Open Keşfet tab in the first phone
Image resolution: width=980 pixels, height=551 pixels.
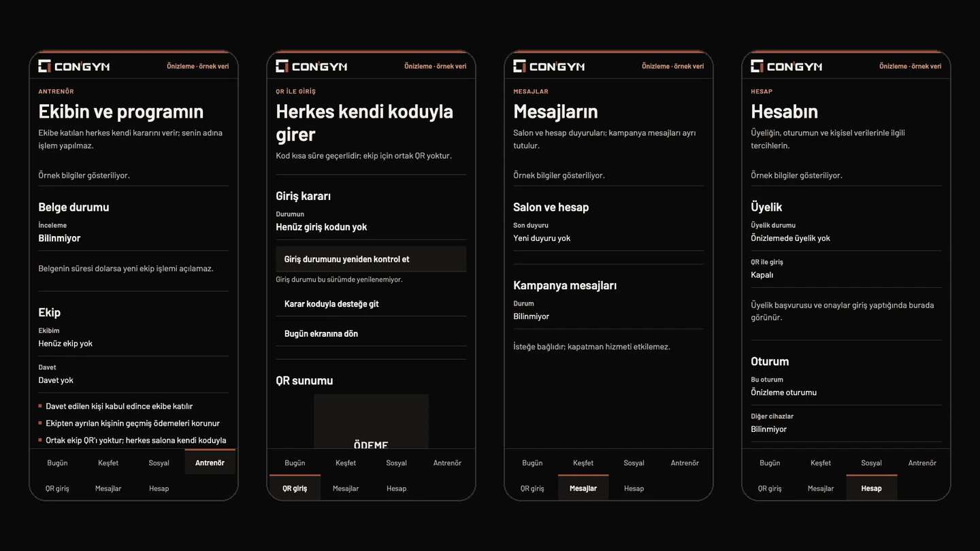[x=108, y=463]
